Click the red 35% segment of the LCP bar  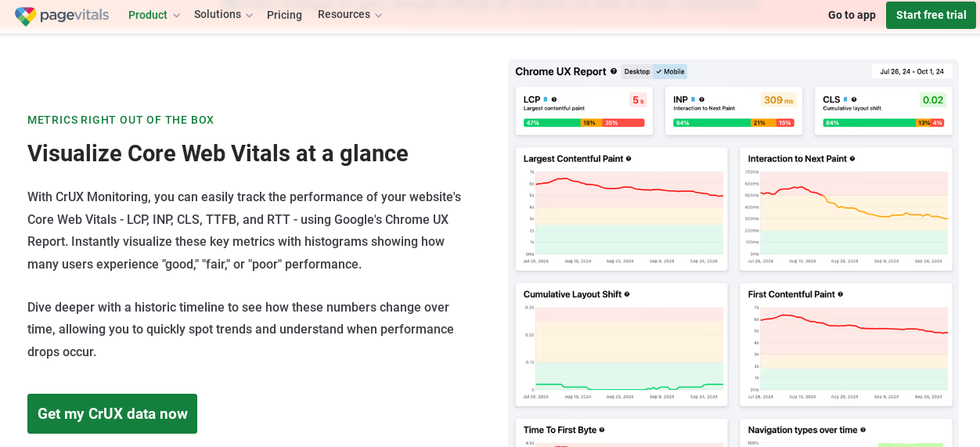(x=623, y=123)
